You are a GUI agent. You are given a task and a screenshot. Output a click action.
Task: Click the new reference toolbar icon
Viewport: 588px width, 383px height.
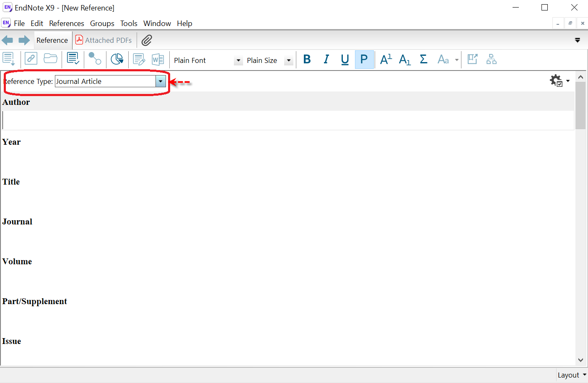9,59
